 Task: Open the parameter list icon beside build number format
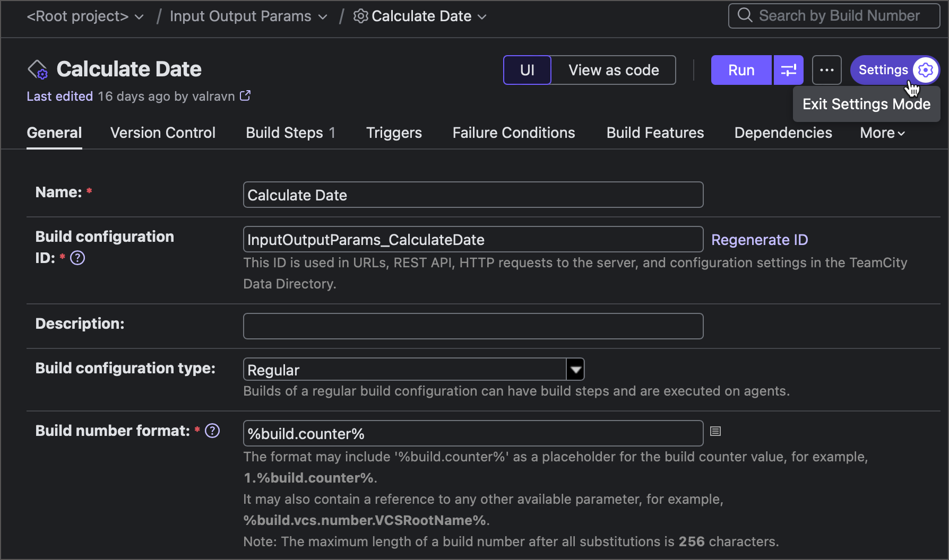pos(715,432)
